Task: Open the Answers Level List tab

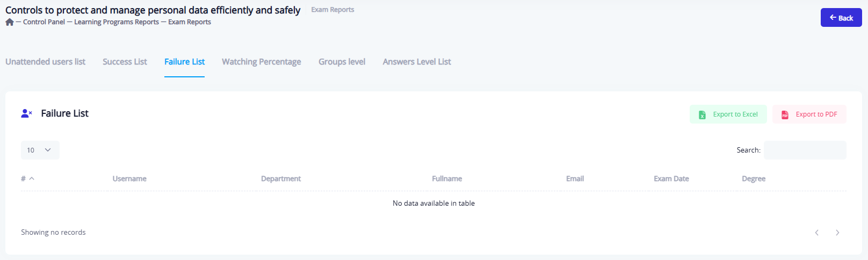Action: [x=416, y=62]
